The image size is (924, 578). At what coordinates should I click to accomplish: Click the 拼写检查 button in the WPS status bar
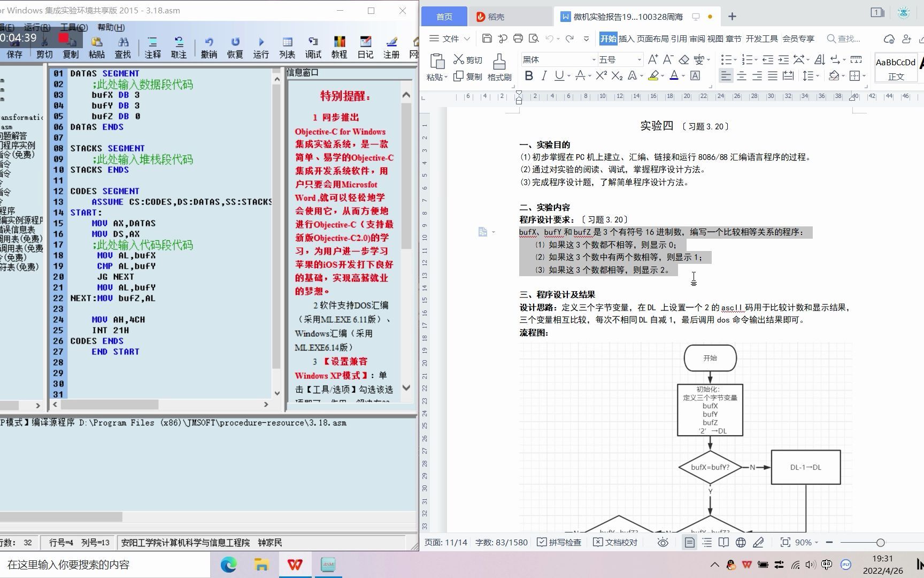[x=559, y=542]
